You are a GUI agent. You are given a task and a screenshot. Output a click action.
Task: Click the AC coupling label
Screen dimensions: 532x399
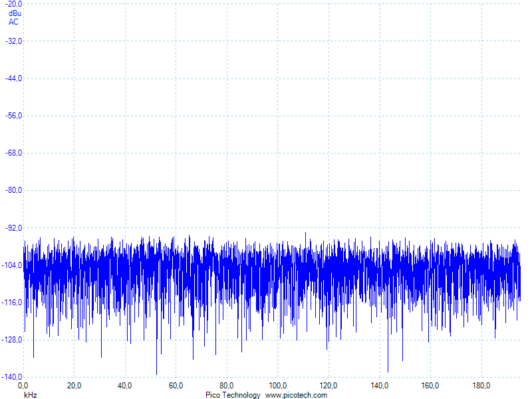point(13,22)
